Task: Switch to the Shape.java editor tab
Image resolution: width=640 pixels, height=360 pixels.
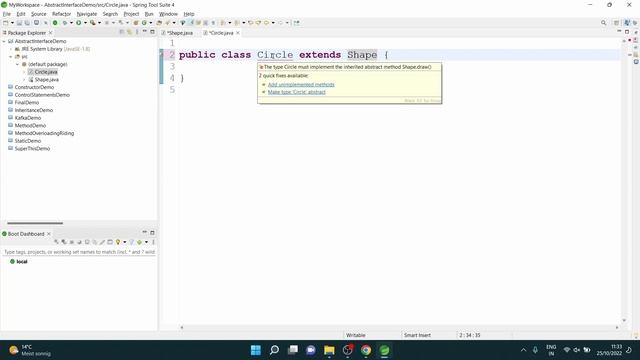Action: pyautogui.click(x=178, y=33)
